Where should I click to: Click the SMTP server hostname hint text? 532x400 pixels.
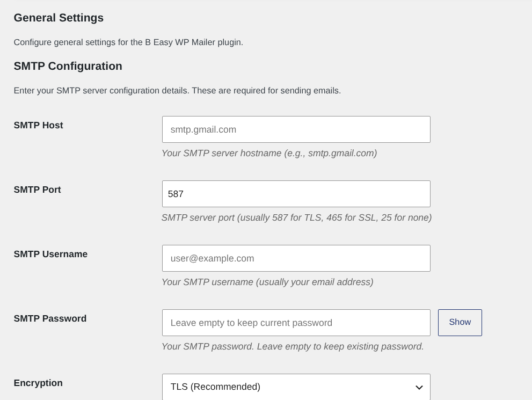coord(269,154)
